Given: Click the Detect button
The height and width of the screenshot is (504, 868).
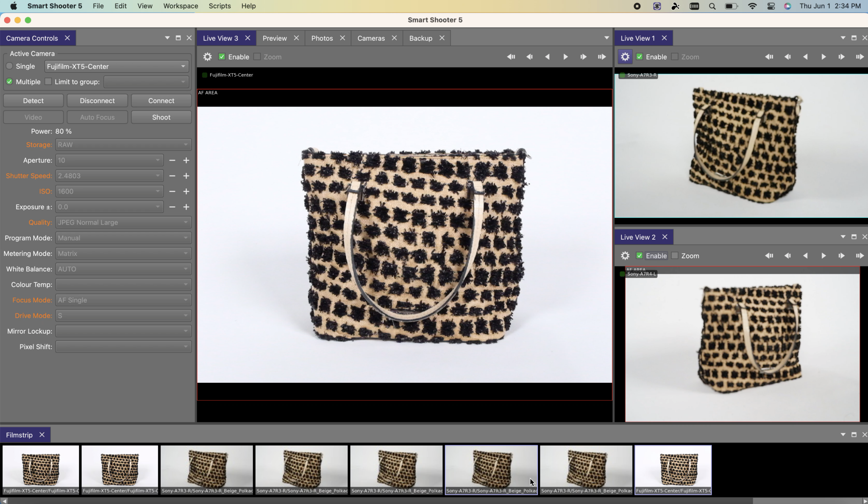Looking at the screenshot, I should point(33,101).
